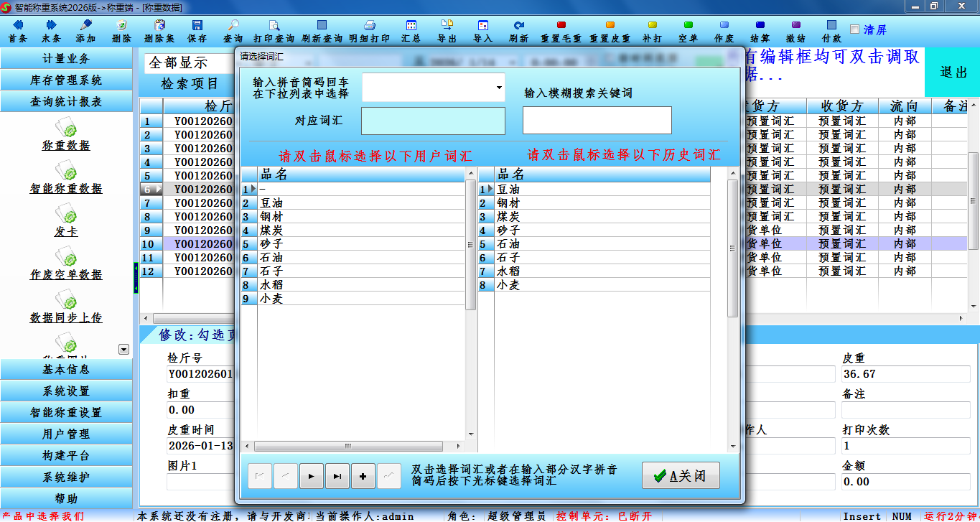
Task: Click the 导出 export icon
Action: pyautogui.click(x=447, y=26)
